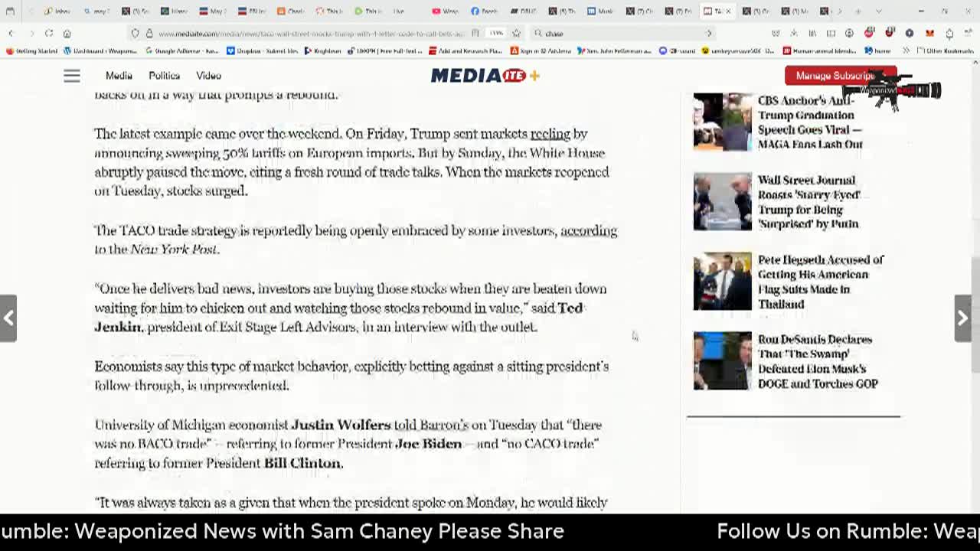Open the Pete Hegseth American Flag Suits article
The height and width of the screenshot is (551, 980).
pos(820,282)
